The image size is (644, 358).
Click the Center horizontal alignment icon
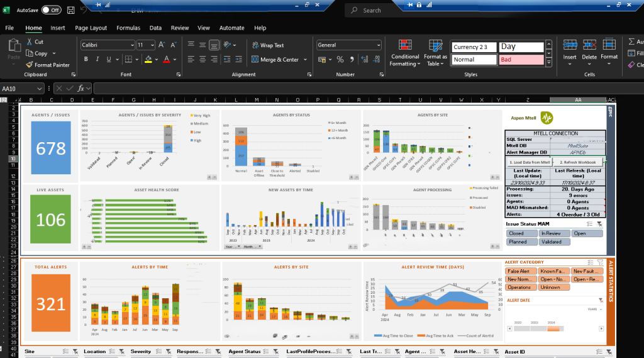tap(203, 59)
